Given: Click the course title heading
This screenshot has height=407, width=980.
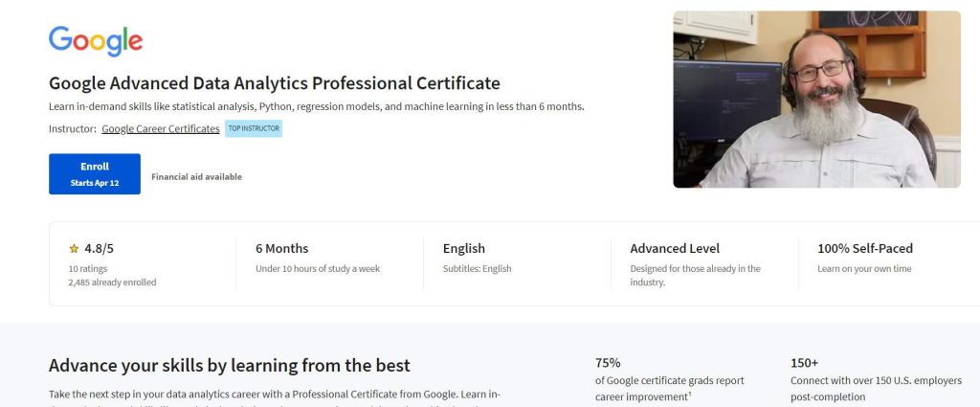Looking at the screenshot, I should (x=274, y=83).
